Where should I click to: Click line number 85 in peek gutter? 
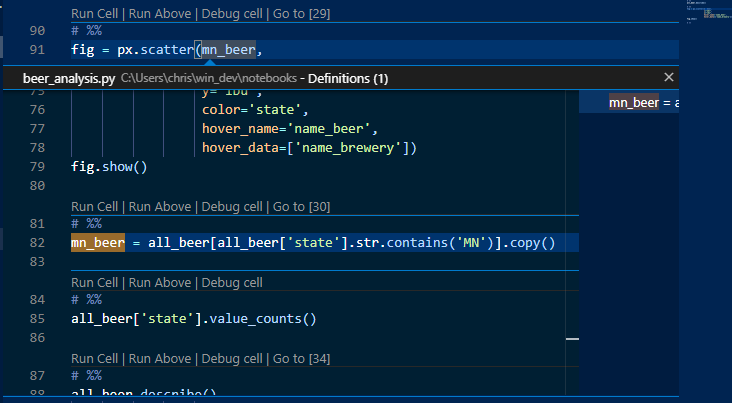37,318
